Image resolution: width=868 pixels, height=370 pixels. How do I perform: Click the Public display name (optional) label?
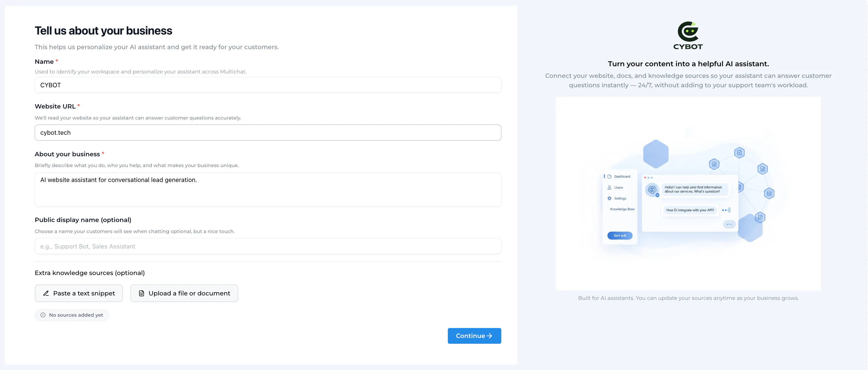[x=83, y=220]
